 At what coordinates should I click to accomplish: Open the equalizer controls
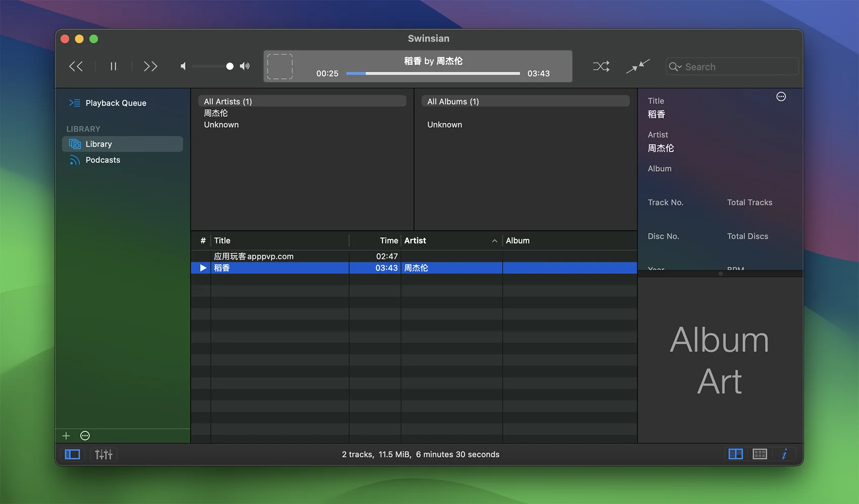click(x=104, y=455)
